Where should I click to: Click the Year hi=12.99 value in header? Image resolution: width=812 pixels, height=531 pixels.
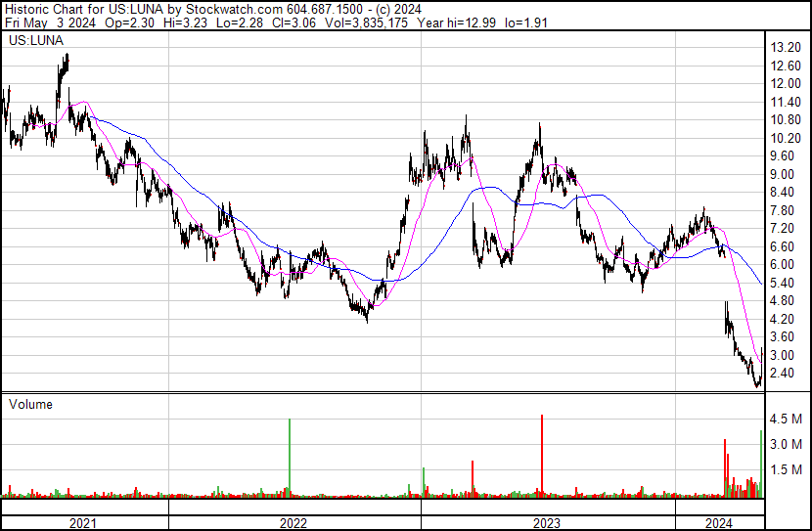[x=456, y=22]
